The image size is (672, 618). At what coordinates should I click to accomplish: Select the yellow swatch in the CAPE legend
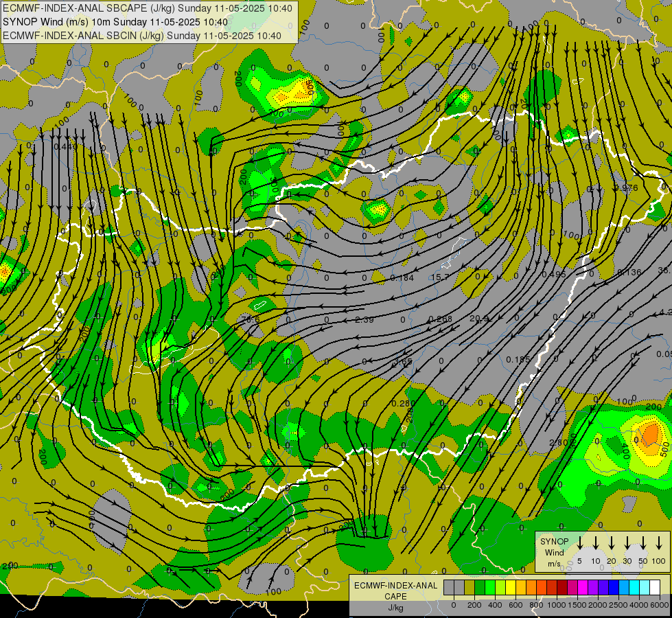click(x=511, y=587)
